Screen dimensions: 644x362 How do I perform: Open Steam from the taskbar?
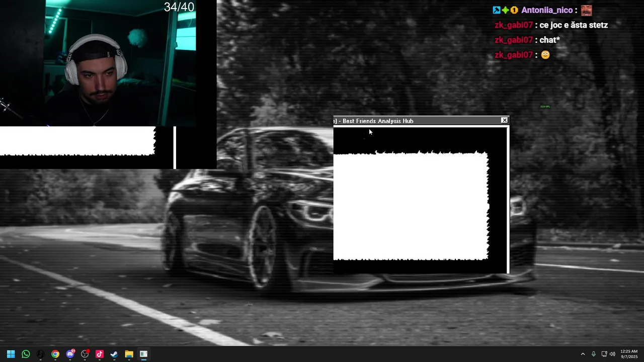(x=114, y=354)
